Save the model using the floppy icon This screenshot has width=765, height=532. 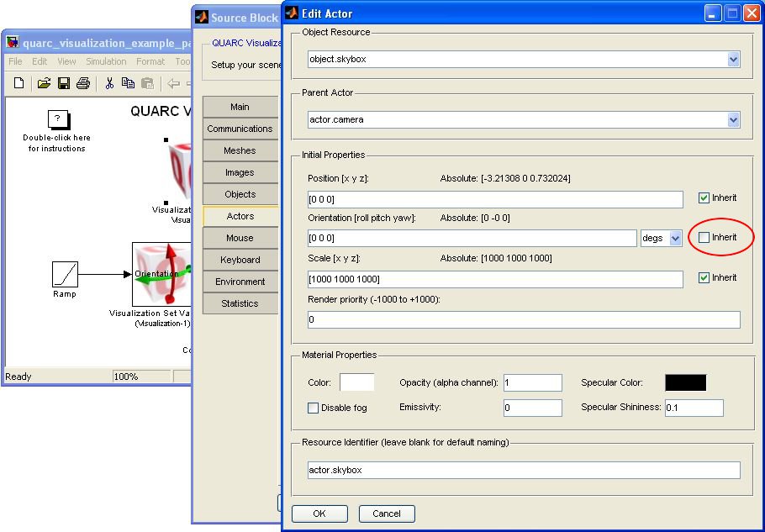click(x=63, y=83)
